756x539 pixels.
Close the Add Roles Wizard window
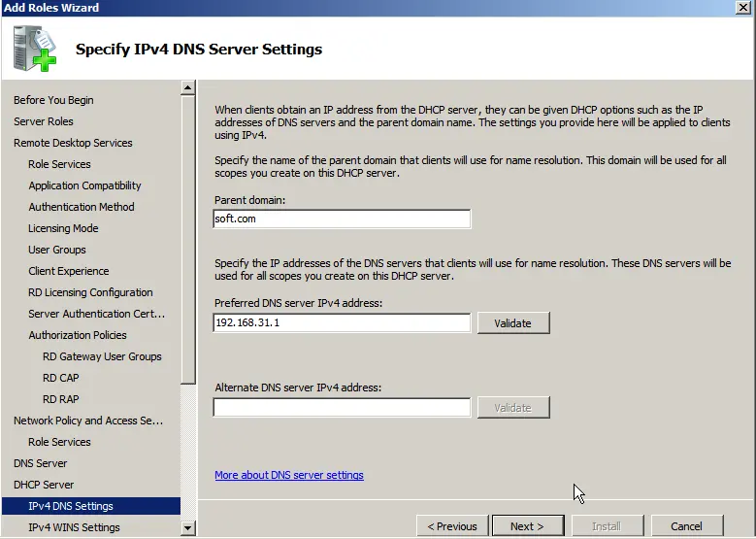pyautogui.click(x=742, y=8)
